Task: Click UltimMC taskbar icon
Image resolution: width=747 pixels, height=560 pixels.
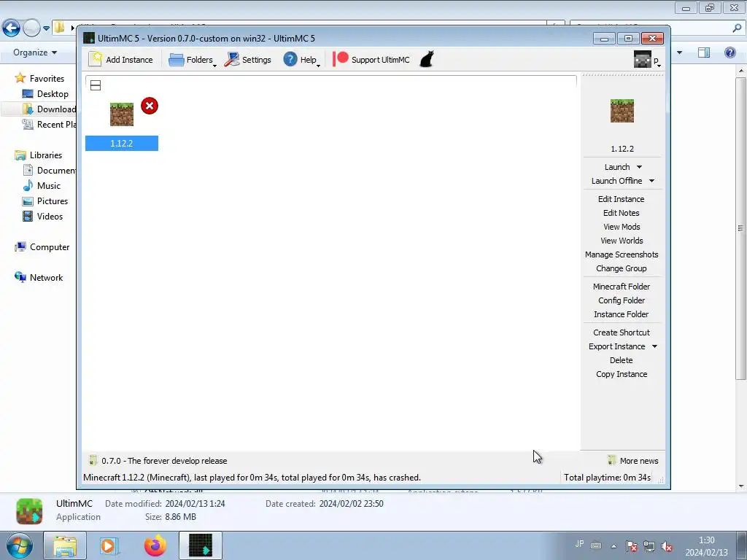Action: click(201, 545)
